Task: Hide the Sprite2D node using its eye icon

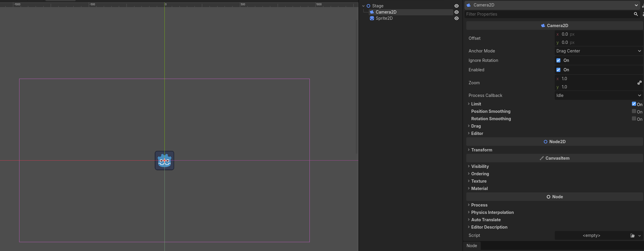Action: (x=457, y=18)
